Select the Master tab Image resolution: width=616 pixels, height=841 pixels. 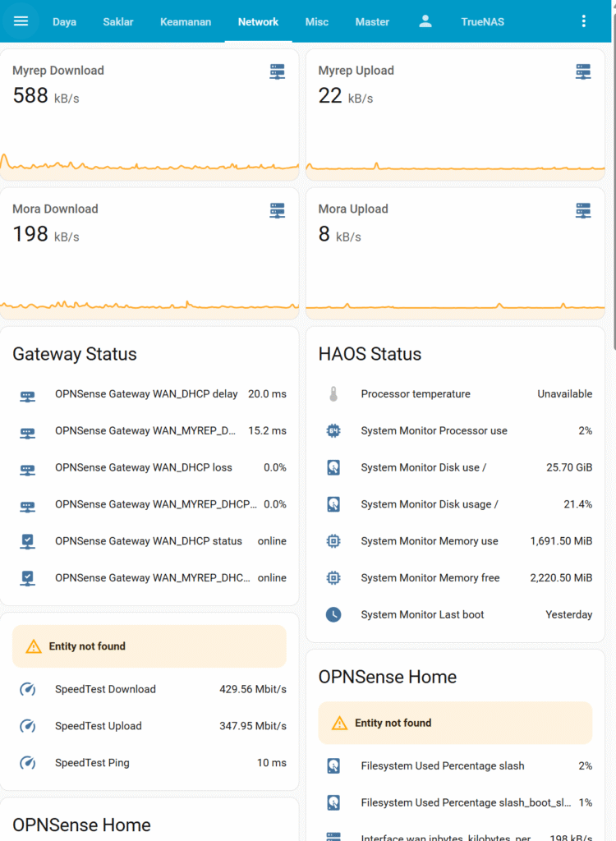(x=372, y=21)
